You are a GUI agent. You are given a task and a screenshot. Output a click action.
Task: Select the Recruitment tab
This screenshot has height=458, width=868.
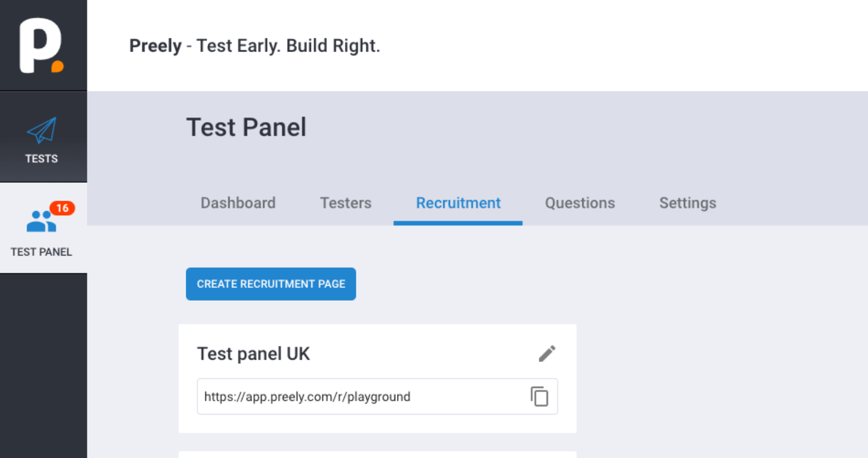tap(458, 203)
